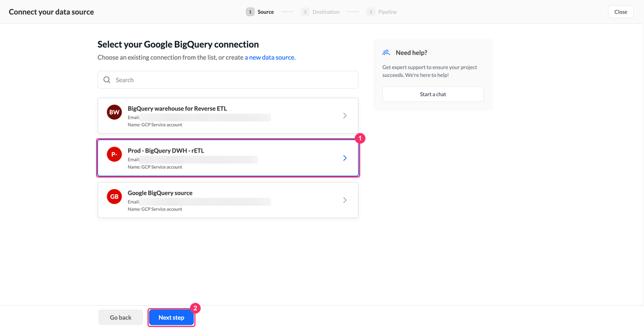This screenshot has width=644, height=329.
Task: Go to step 1 Source
Action: [x=260, y=12]
